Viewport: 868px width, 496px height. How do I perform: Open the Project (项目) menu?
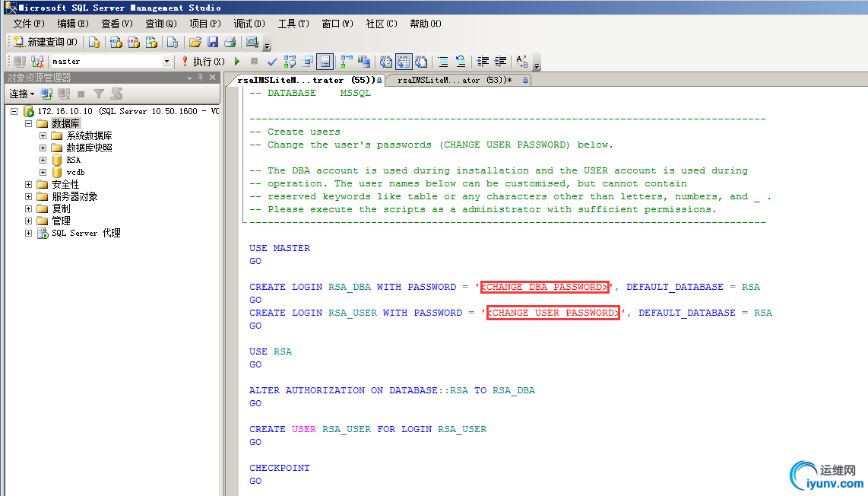pos(204,24)
